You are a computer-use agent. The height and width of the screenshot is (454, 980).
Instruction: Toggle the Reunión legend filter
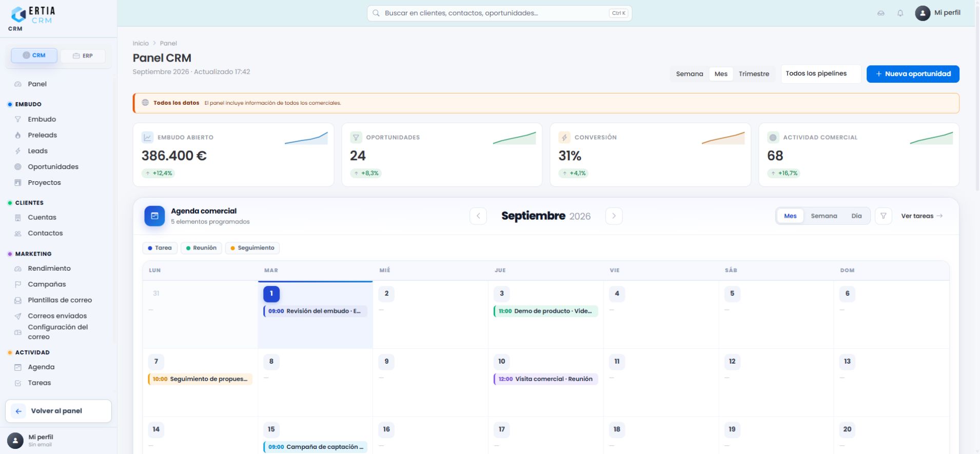(x=202, y=248)
